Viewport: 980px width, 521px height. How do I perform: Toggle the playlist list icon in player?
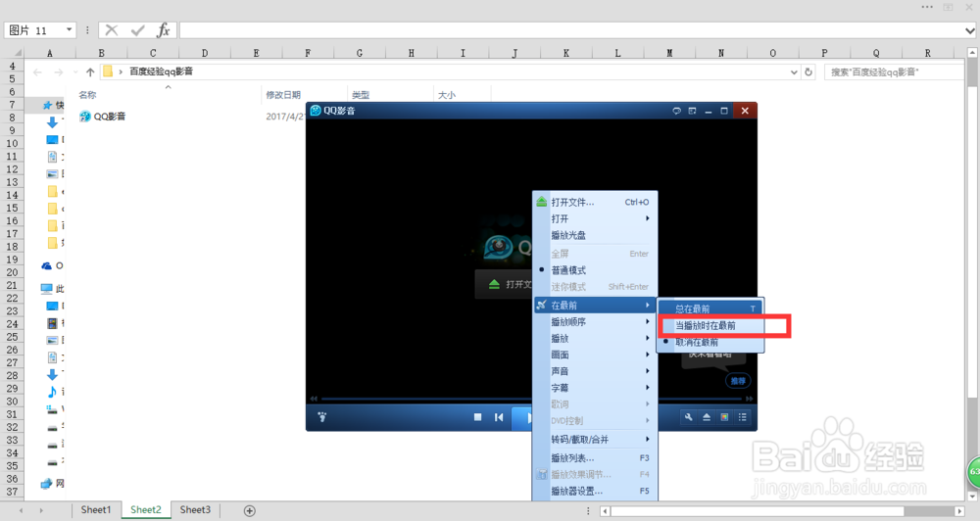[743, 417]
